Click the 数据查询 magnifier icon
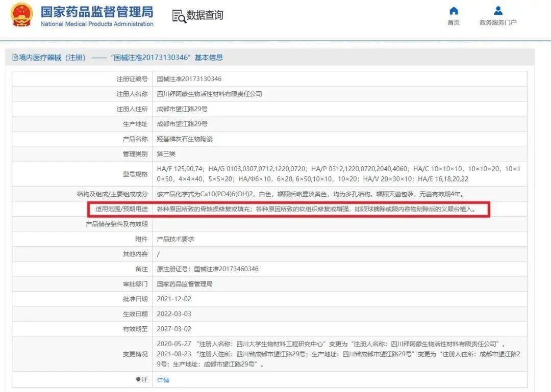This screenshot has width=551, height=392. click(179, 16)
